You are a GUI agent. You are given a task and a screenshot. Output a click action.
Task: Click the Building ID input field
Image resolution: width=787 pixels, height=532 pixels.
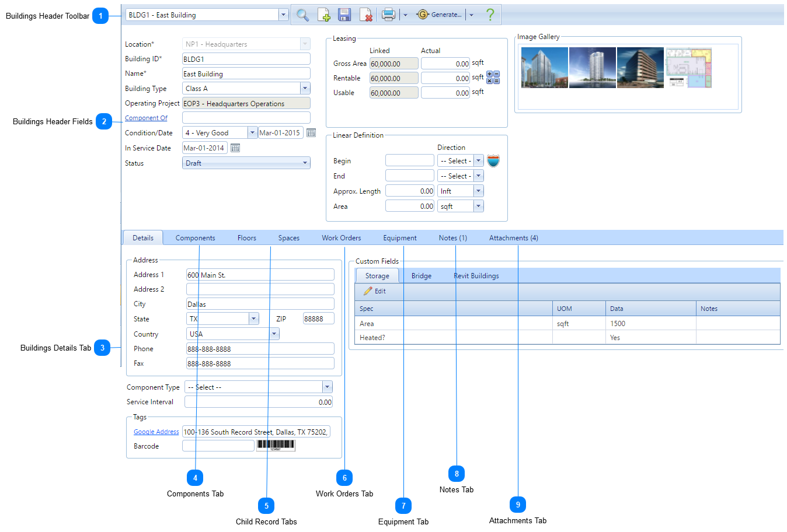click(x=246, y=59)
